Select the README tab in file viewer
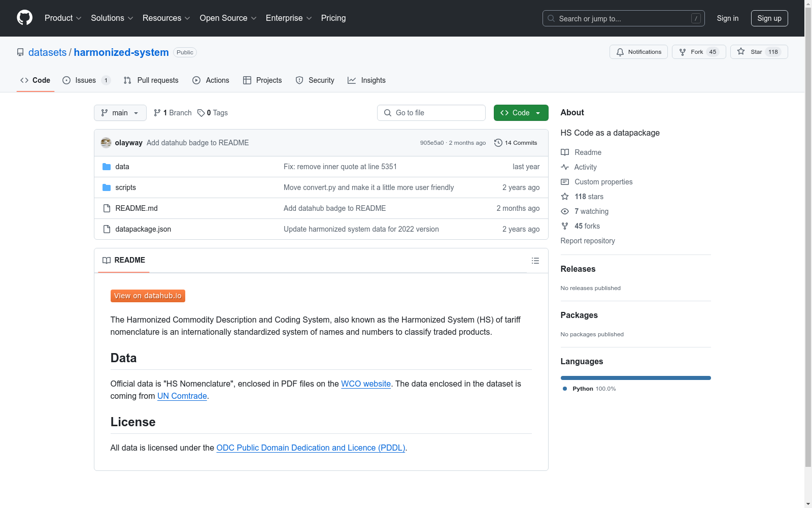Screen dimensions: 812x508 (124, 260)
